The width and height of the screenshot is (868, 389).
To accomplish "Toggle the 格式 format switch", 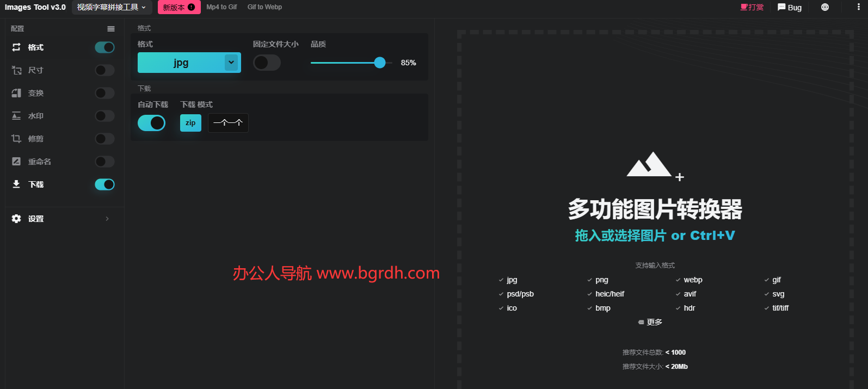I will [x=104, y=47].
